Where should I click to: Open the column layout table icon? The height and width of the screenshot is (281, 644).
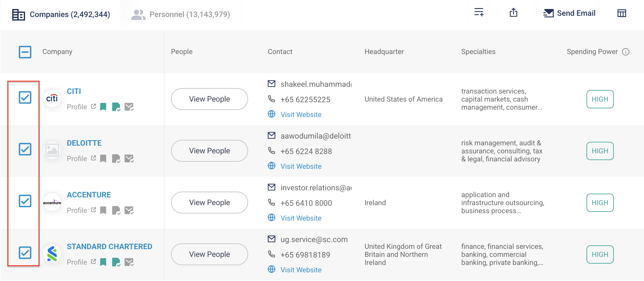tap(622, 13)
